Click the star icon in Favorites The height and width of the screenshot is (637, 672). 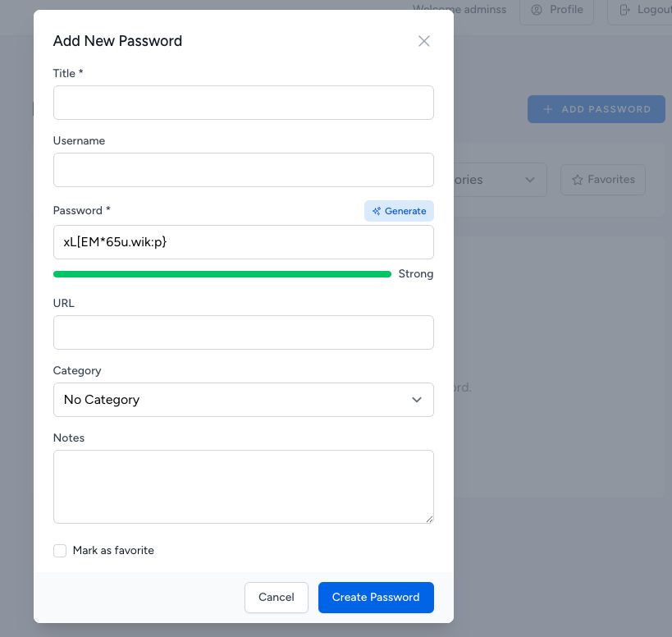pos(577,180)
